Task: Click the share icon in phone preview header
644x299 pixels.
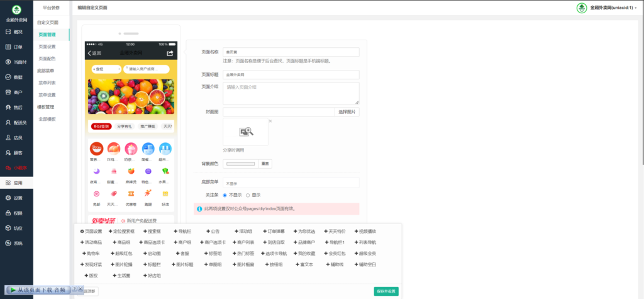Action: point(169,53)
